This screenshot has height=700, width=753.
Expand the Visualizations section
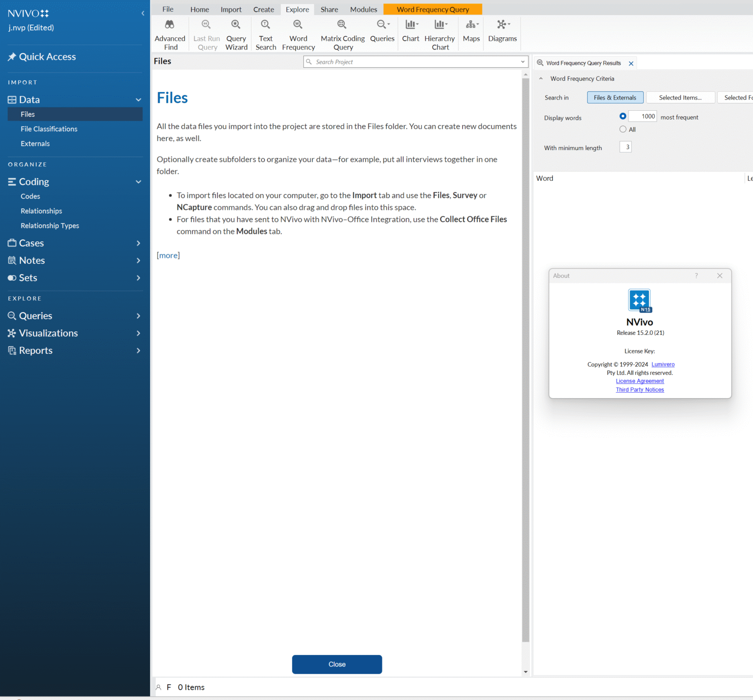click(138, 333)
